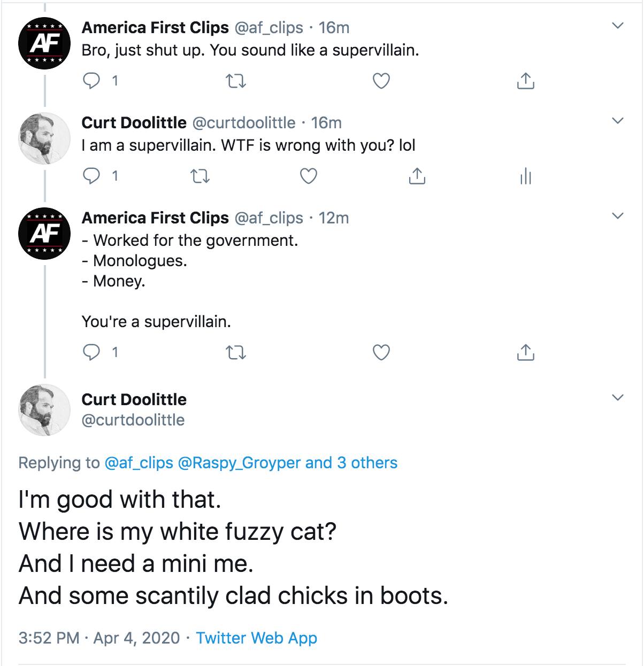Open the Twitter Web App source link
Viewport: 644px width, 666px height.
click(x=256, y=638)
